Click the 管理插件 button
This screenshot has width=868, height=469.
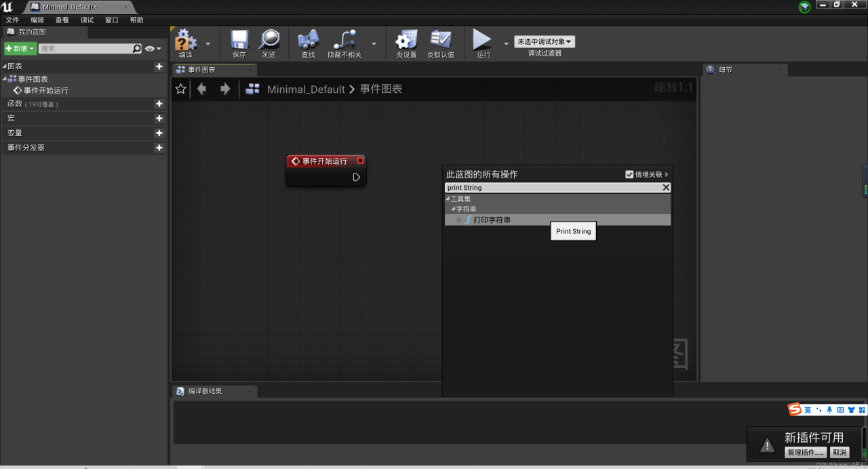click(806, 452)
